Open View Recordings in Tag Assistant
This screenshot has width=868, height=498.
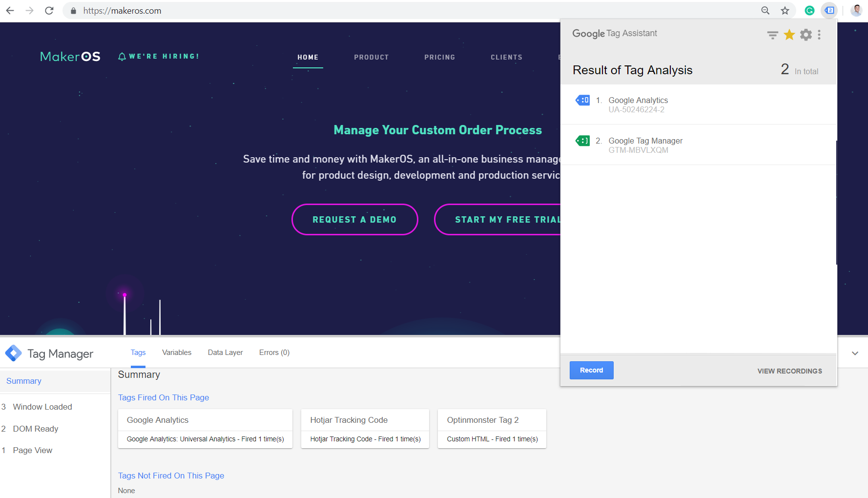click(790, 371)
